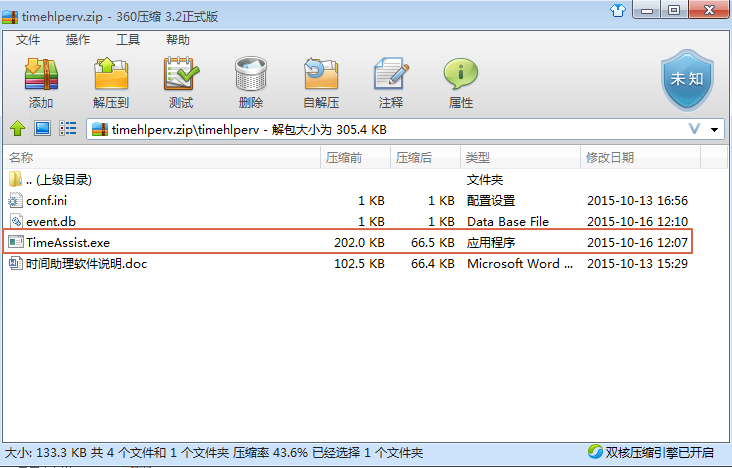This screenshot has width=732, height=468.
Task: Open the 文件 (File) menu
Action: click(x=28, y=40)
